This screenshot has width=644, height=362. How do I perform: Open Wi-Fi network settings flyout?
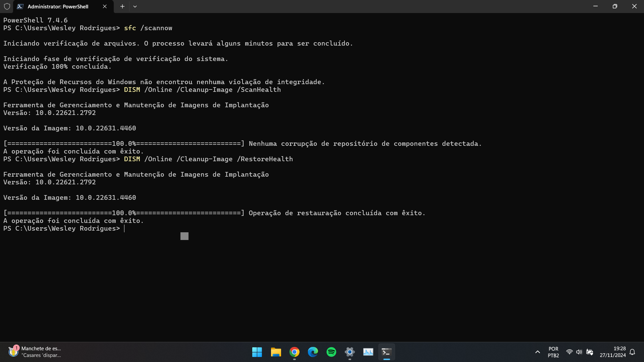570,352
